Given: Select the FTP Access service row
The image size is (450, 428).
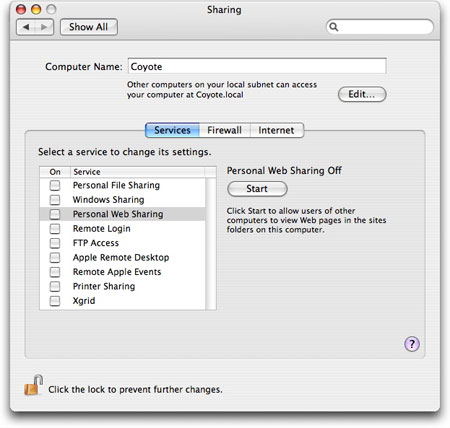Looking at the screenshot, I should [x=123, y=243].
